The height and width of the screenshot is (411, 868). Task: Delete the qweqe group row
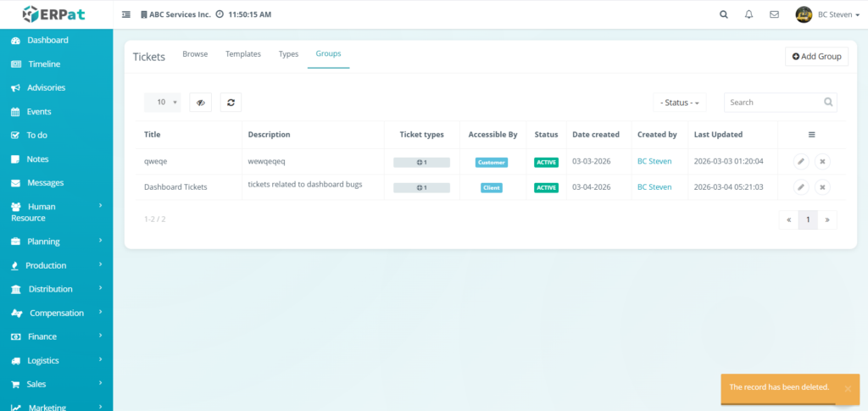click(x=822, y=162)
